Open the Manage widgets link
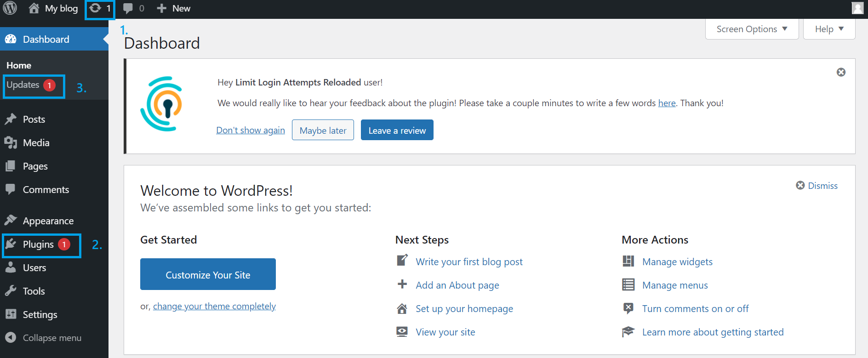Viewport: 868px width, 358px height. click(677, 261)
